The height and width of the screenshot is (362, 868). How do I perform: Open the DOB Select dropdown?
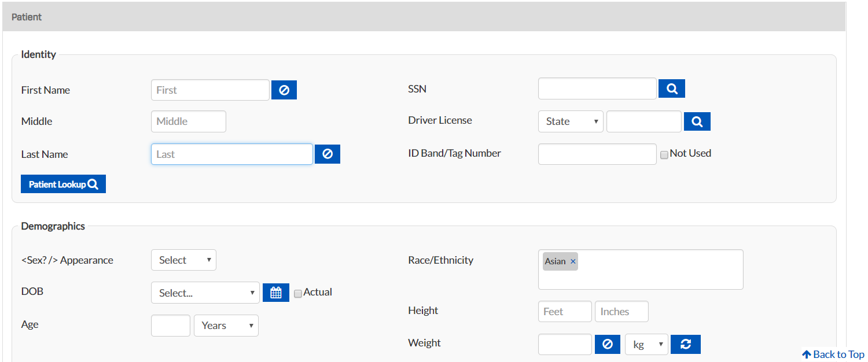tap(205, 293)
